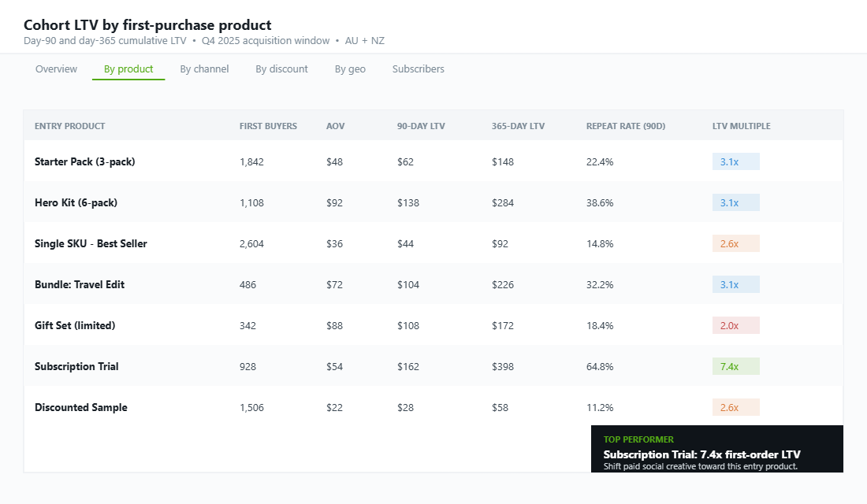867x504 pixels.
Task: Click the shift paid social creative recommendation
Action: [701, 466]
